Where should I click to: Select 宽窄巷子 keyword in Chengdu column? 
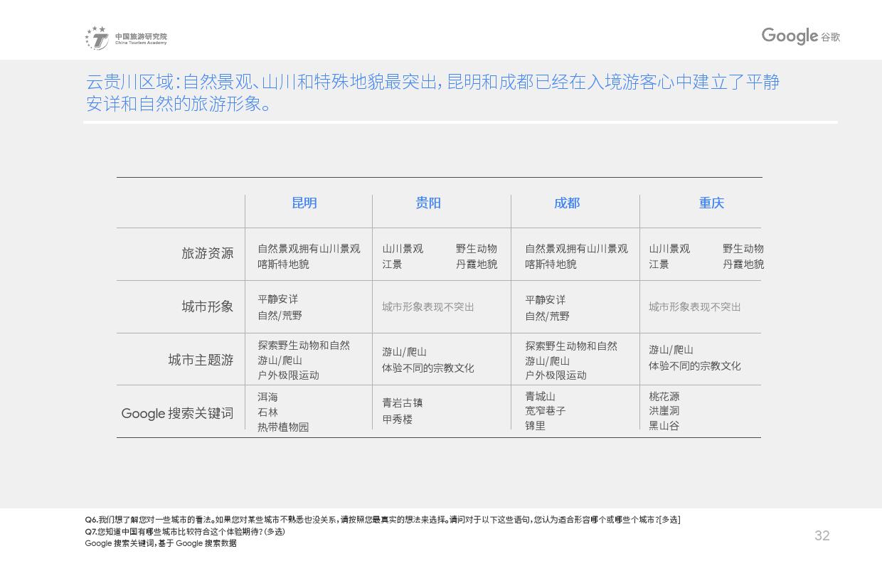click(546, 411)
